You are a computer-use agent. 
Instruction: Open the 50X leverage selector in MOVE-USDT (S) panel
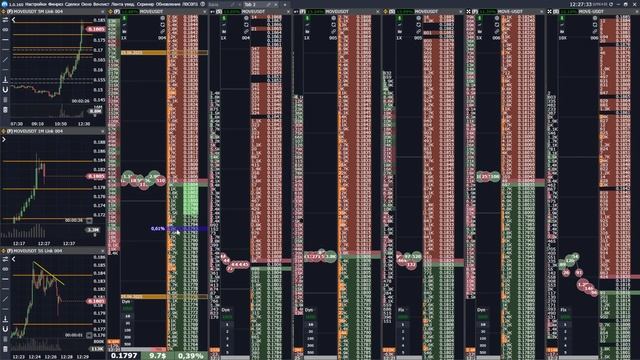(x=562, y=38)
